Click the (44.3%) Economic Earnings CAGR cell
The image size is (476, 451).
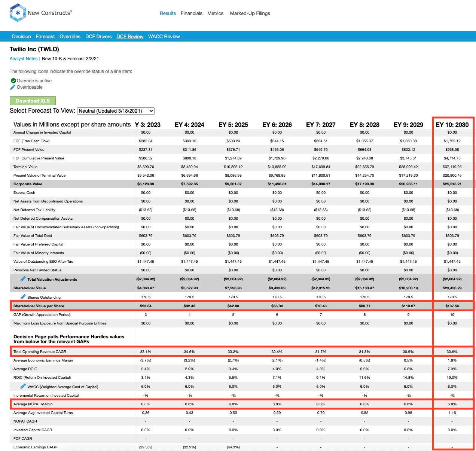tap(233, 447)
